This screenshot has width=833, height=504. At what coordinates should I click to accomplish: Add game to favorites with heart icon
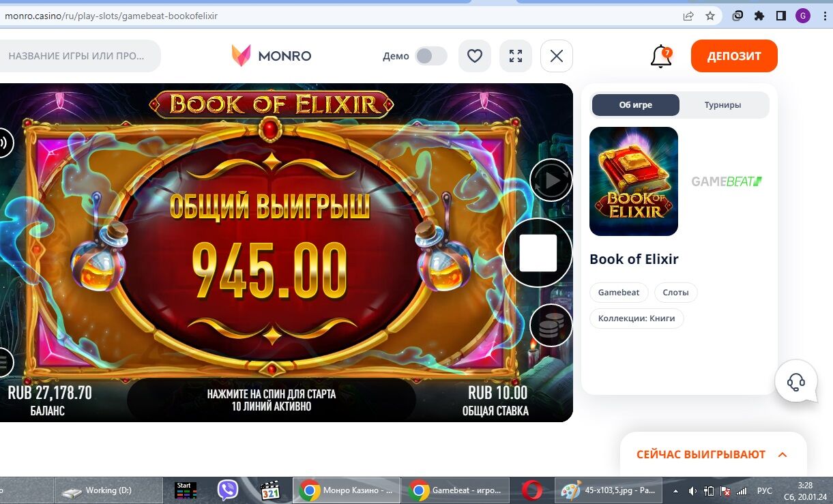pos(475,56)
